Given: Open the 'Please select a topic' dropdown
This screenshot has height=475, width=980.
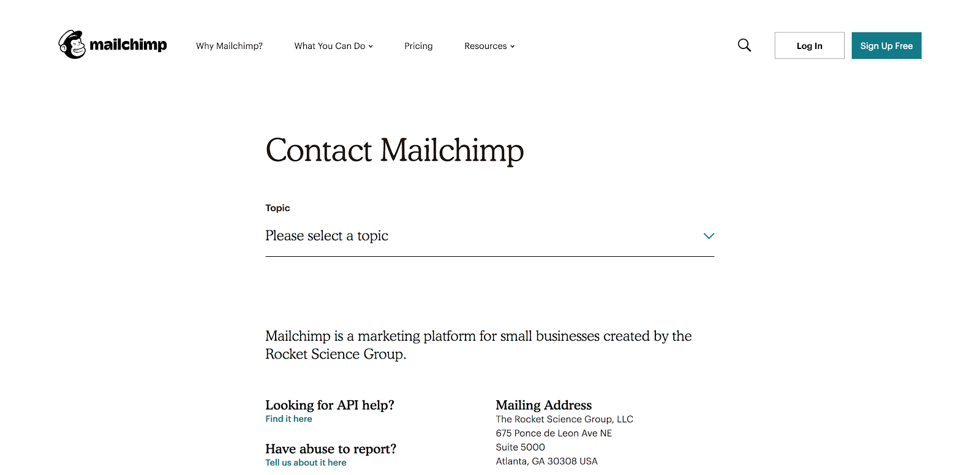Looking at the screenshot, I should tap(489, 236).
